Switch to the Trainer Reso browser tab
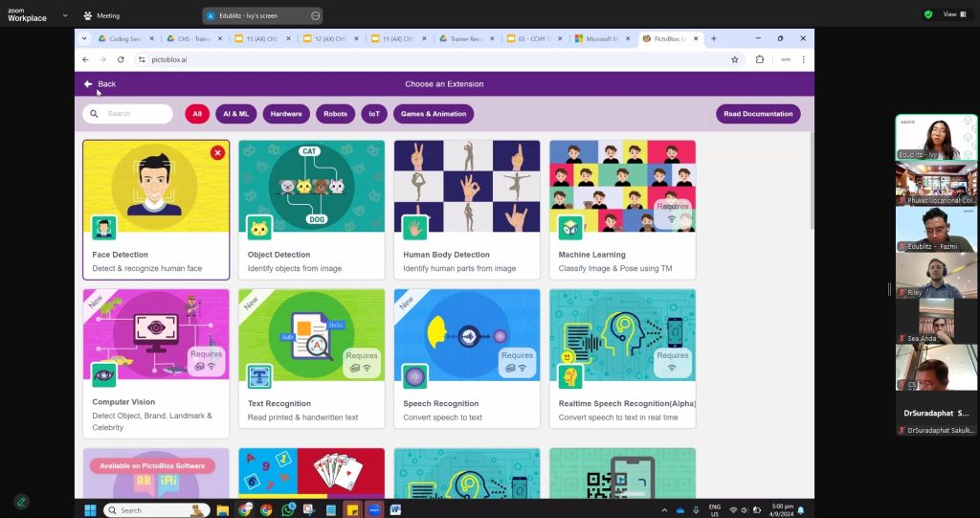 click(466, 39)
